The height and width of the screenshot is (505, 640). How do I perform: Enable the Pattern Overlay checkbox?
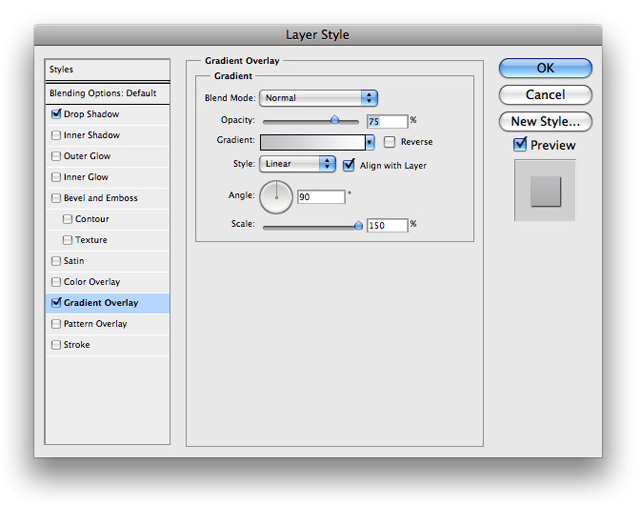(56, 324)
